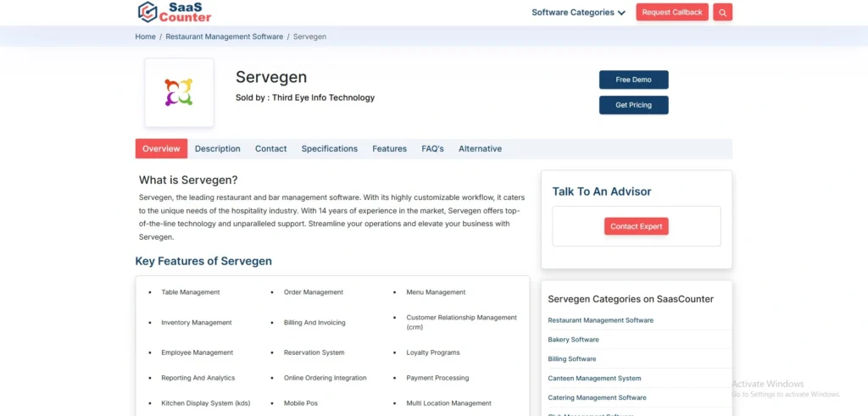Click Servegen Categories on SaasCounter heading
This screenshot has width=868, height=416.
coord(631,299)
